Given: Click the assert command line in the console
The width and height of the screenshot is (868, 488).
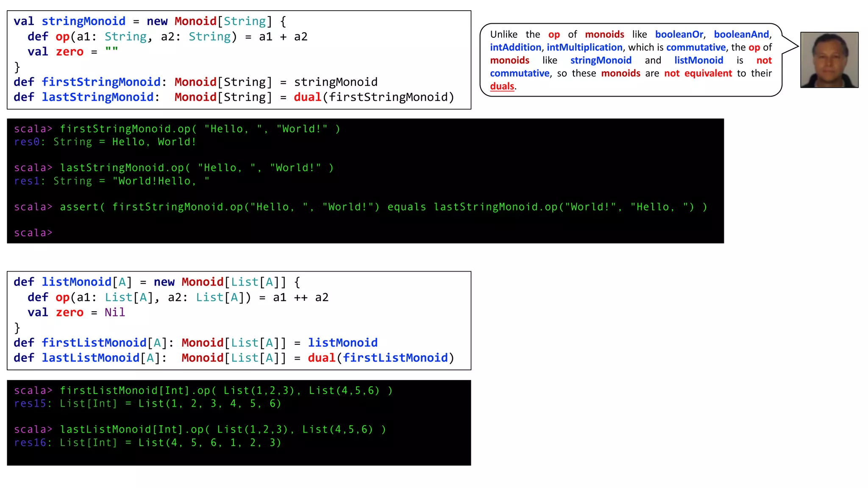Looking at the screenshot, I should click(x=361, y=207).
